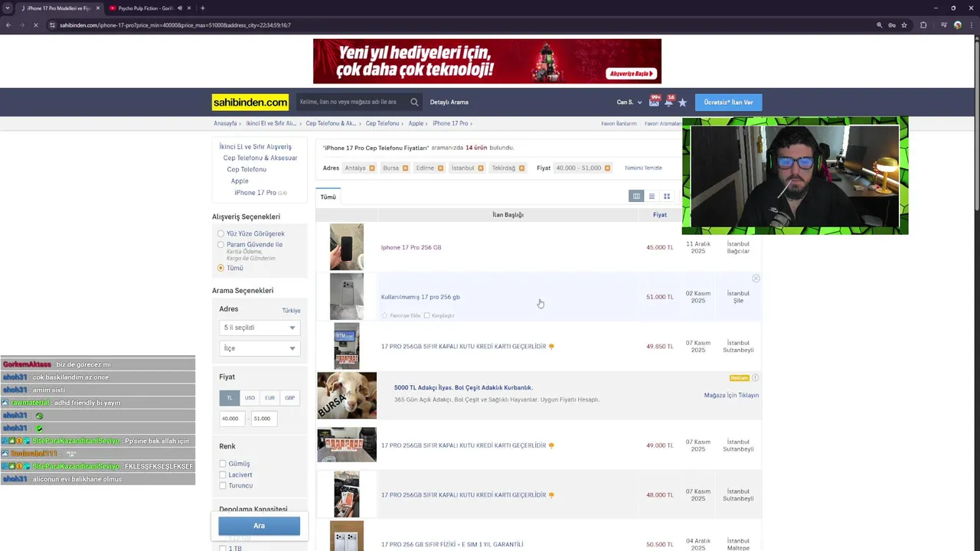Viewport: 980px width, 551px height.
Task: Open the Chrome tab search chevron
Action: 8,8
